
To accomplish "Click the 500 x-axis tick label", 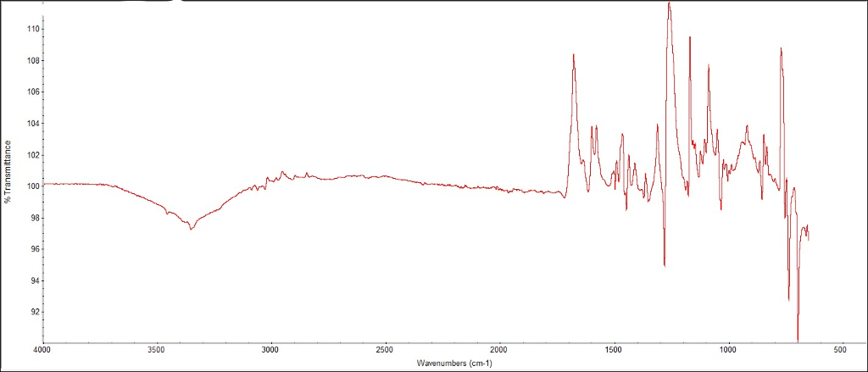I will [x=842, y=351].
